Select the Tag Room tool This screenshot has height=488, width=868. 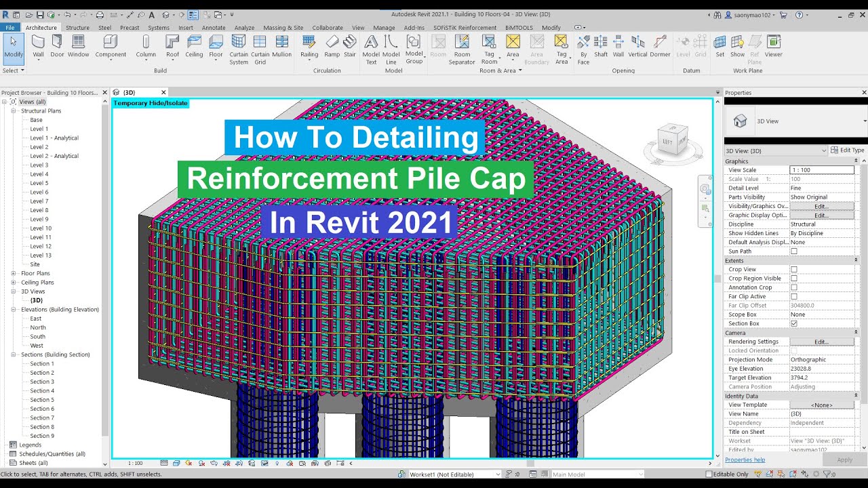489,49
